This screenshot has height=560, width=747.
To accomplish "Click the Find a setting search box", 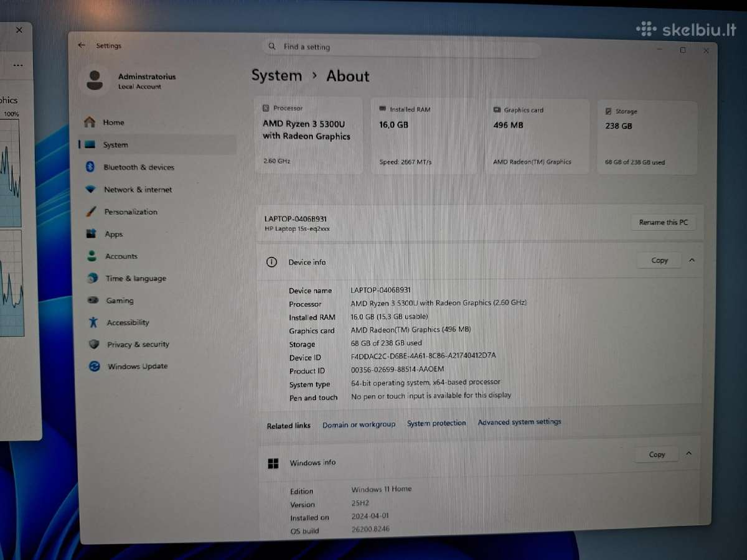I will (402, 48).
